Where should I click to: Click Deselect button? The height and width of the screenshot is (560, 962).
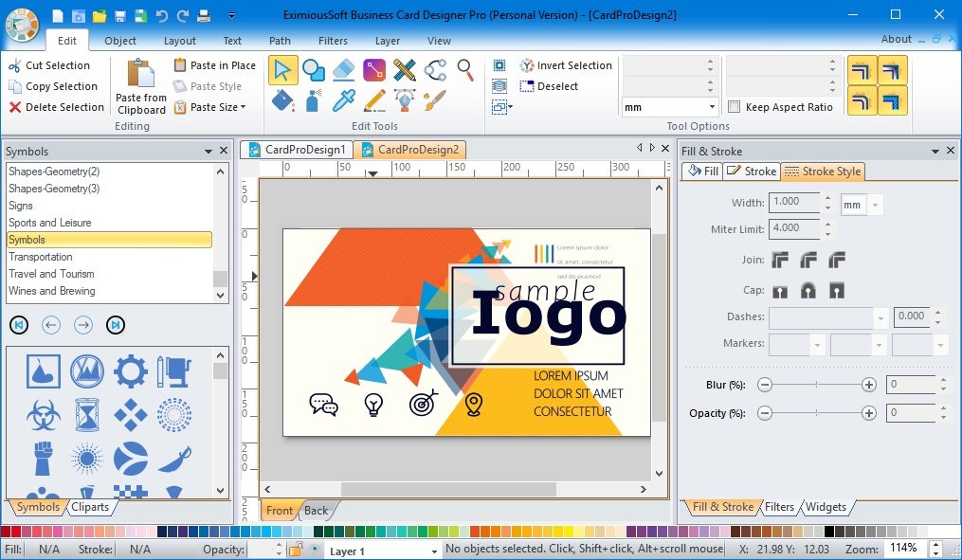pyautogui.click(x=549, y=86)
